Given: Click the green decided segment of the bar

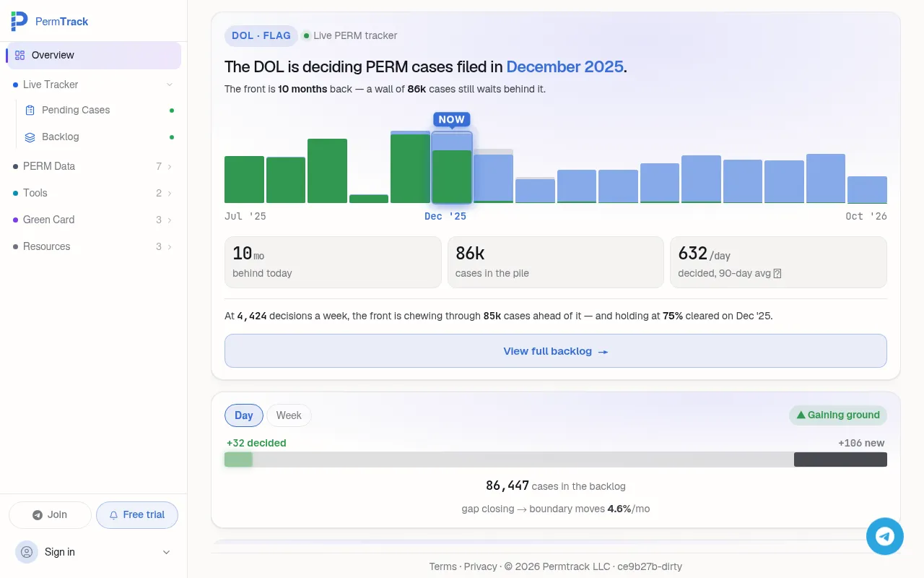Looking at the screenshot, I should point(238,460).
